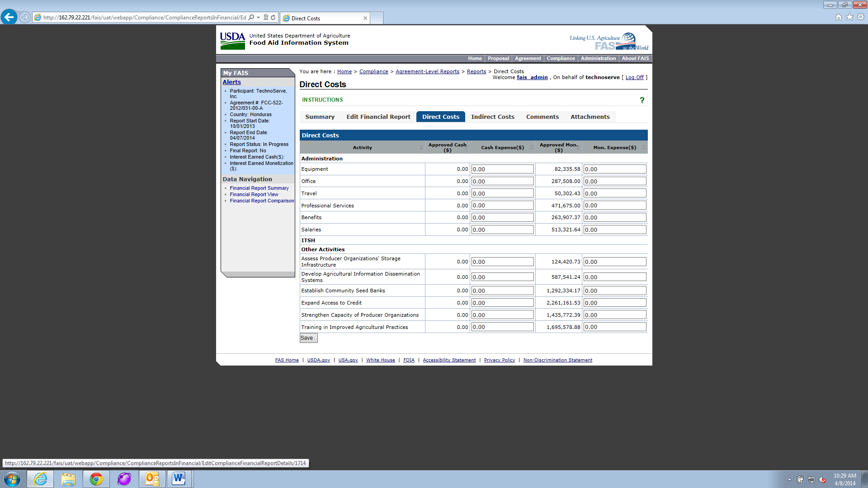Open the browser tools gear icon

(861, 17)
